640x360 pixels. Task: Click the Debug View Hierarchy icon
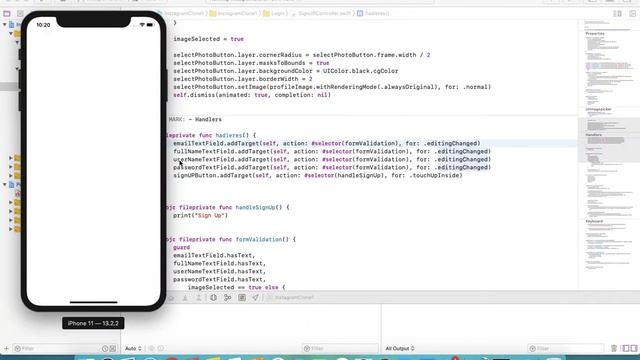pyautogui.click(x=213, y=298)
